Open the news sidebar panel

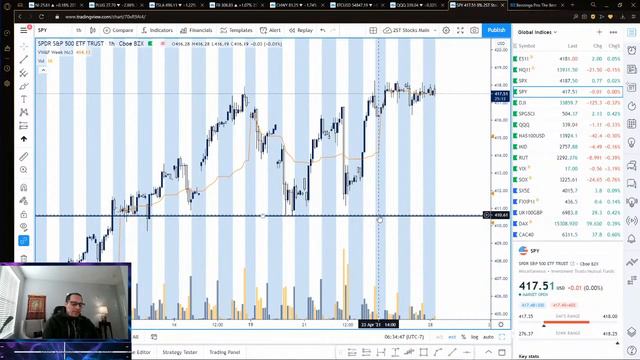pos(631,69)
